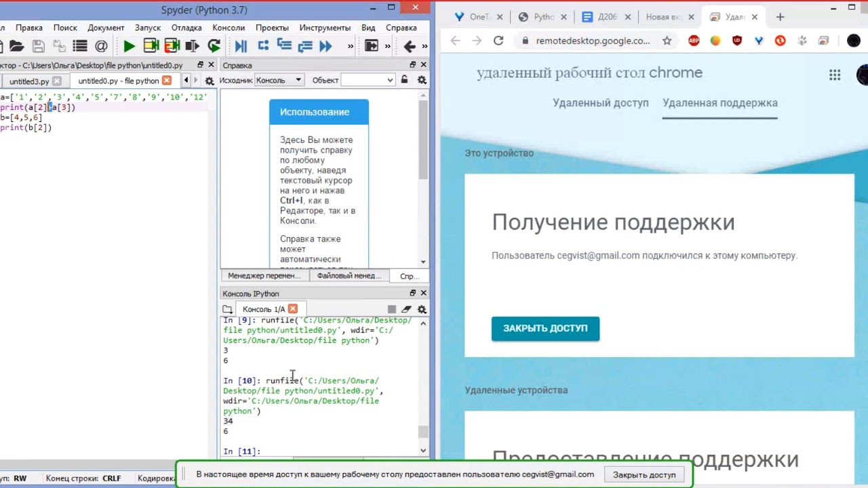Viewport: 868px width, 488px height.
Task: Close the Консоль 1/A tab
Action: (x=293, y=309)
